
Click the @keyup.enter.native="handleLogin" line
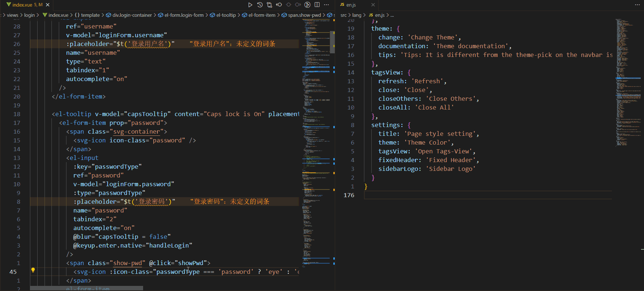(x=133, y=245)
